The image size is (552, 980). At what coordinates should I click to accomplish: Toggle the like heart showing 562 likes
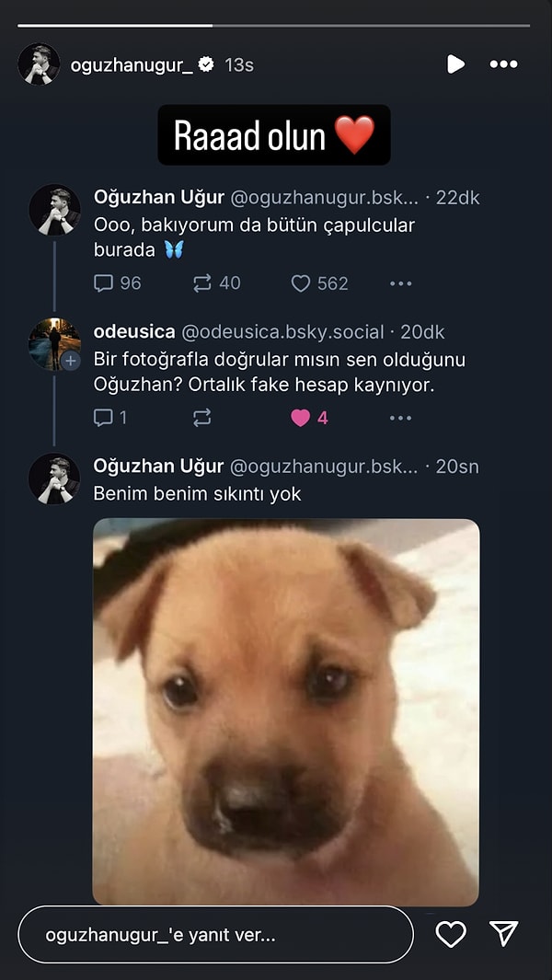(301, 283)
